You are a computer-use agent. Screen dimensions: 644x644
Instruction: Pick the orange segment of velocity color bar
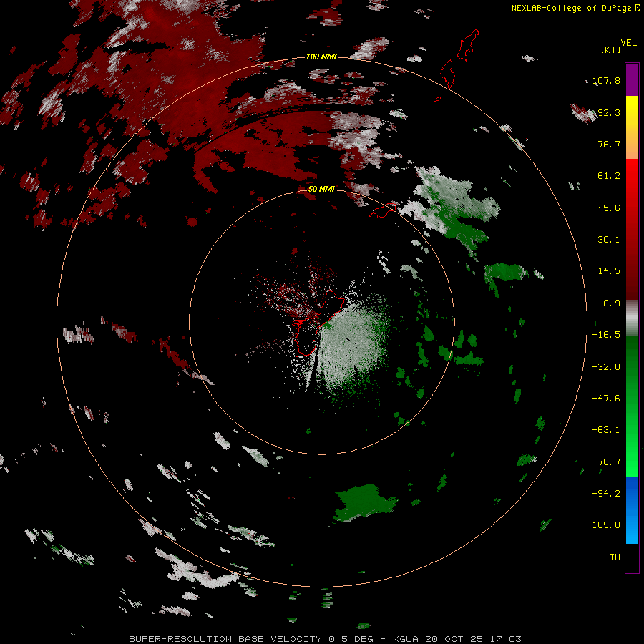632,143
